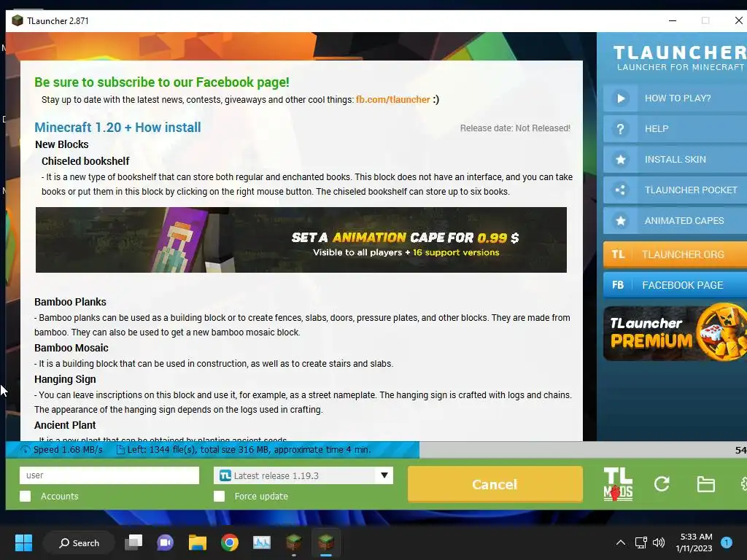The height and width of the screenshot is (560, 747).
Task: Click the settings gear icon in launcher bar
Action: click(x=743, y=484)
